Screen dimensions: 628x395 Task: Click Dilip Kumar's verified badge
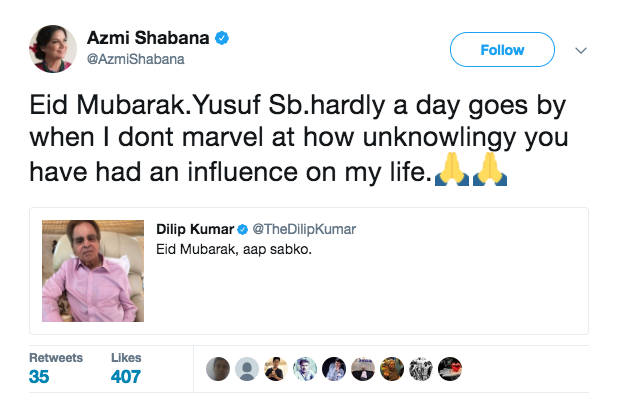242,230
